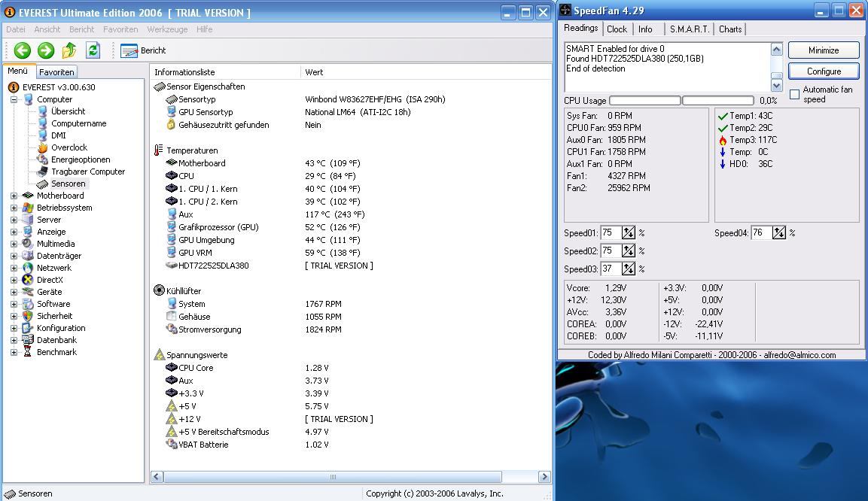Open Energieoptionen in the tree
This screenshot has width=868, height=501.
(x=81, y=159)
